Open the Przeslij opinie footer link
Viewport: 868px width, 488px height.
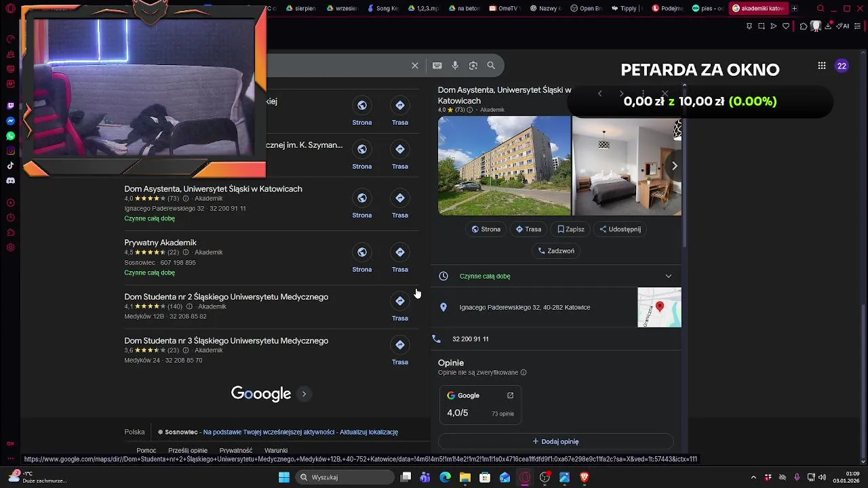188,451
